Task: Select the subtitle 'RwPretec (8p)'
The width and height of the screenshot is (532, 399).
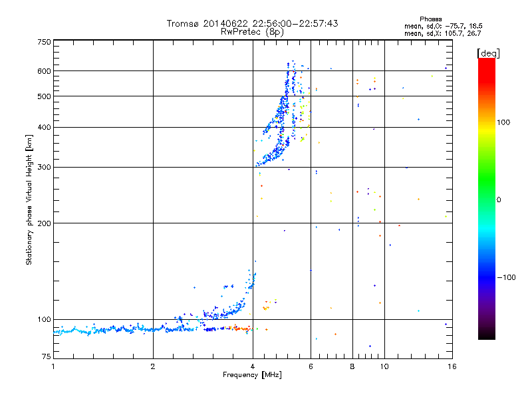Action: pyautogui.click(x=252, y=32)
